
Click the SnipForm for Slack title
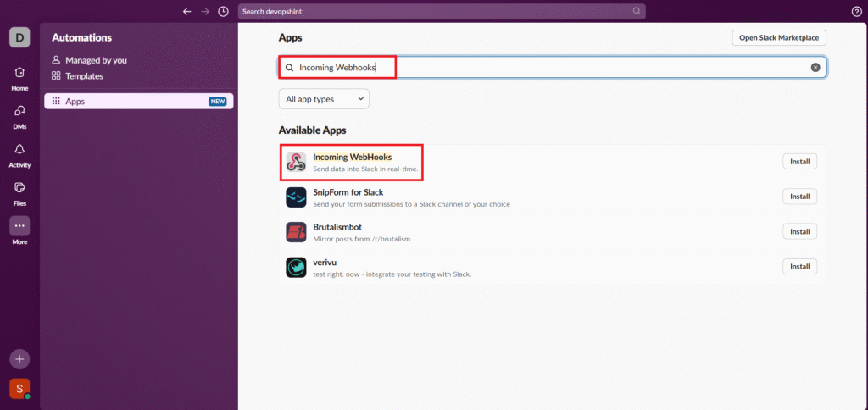pyautogui.click(x=348, y=192)
